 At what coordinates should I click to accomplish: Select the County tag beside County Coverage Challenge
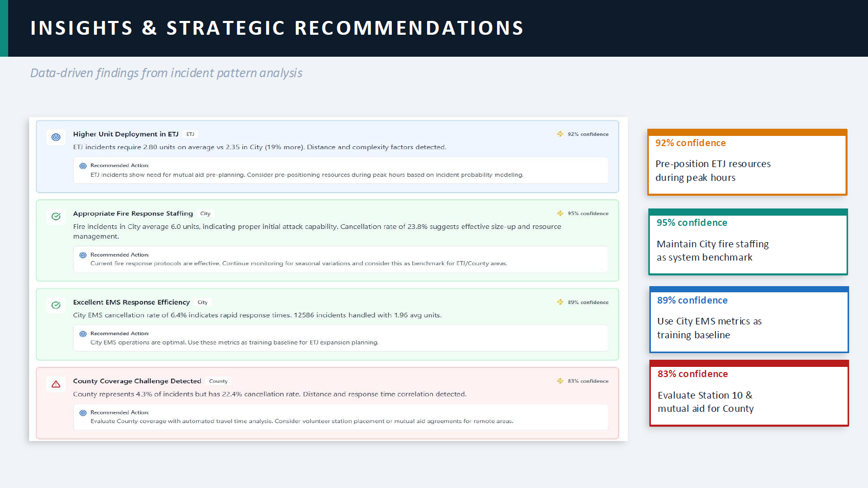[218, 381]
